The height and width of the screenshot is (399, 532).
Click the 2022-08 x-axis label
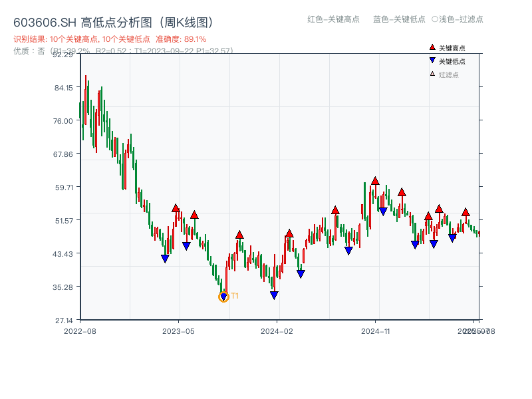tap(80, 331)
